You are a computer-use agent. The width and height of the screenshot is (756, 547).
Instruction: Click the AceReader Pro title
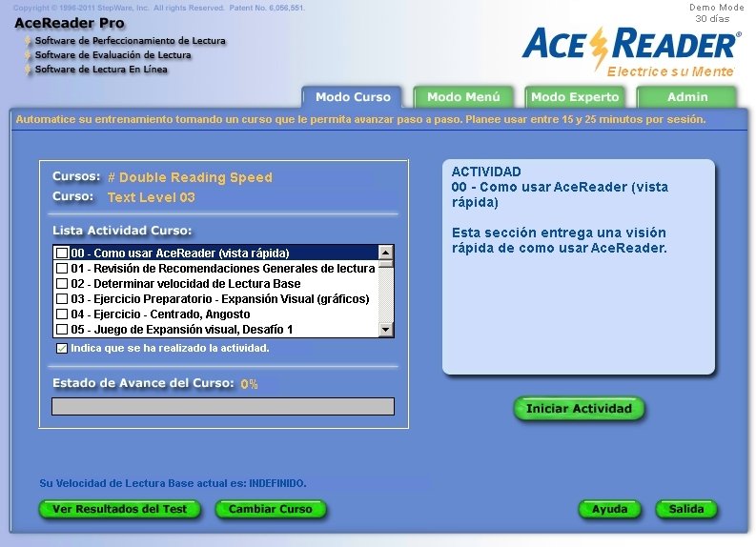[x=70, y=23]
